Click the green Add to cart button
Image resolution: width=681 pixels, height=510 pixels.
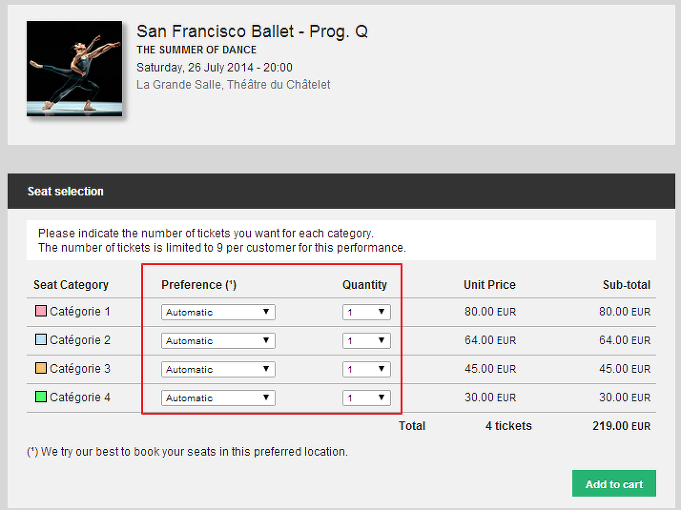pos(614,484)
